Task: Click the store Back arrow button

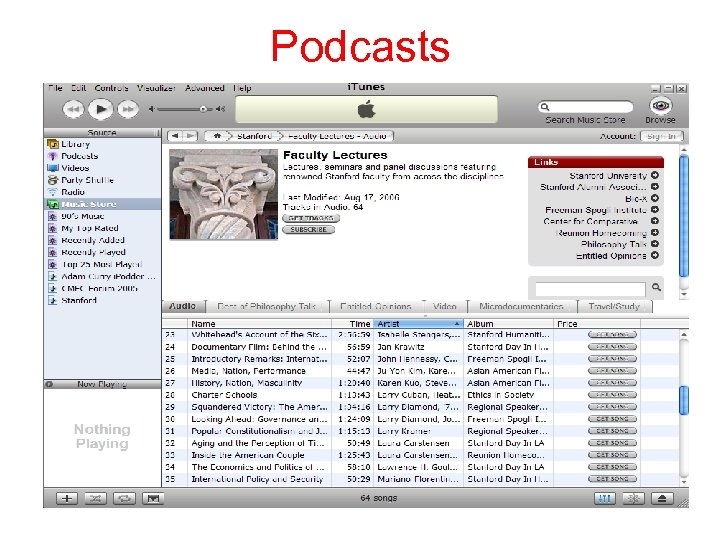Action: (x=175, y=136)
